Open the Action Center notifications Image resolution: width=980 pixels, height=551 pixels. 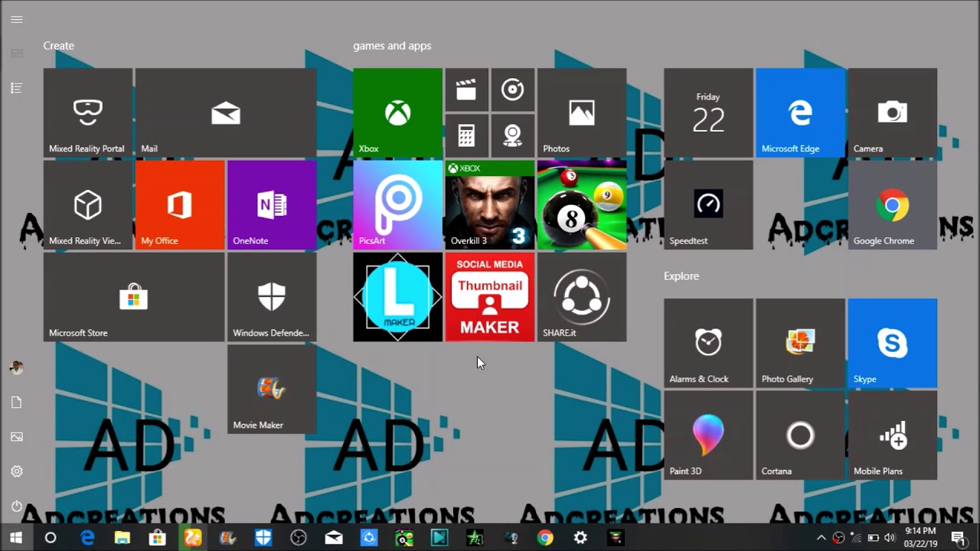point(958,538)
